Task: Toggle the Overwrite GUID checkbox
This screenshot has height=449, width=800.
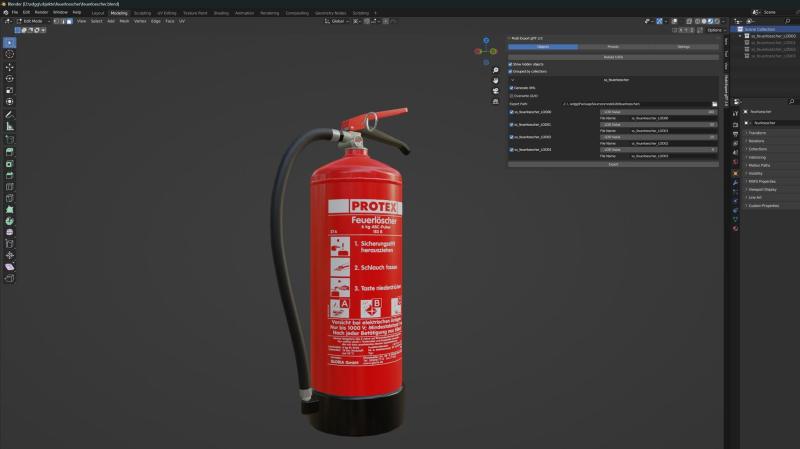Action: point(512,96)
